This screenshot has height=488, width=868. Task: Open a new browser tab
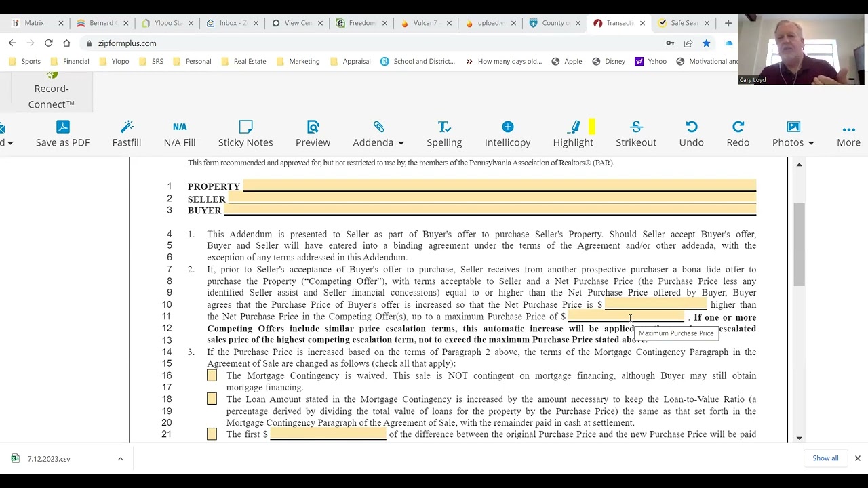(728, 23)
